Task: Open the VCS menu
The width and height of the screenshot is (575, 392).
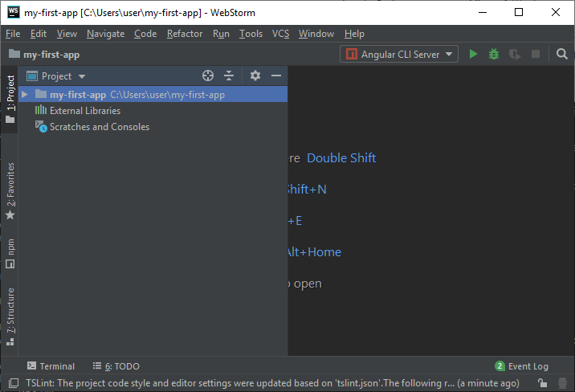Action: pyautogui.click(x=280, y=34)
